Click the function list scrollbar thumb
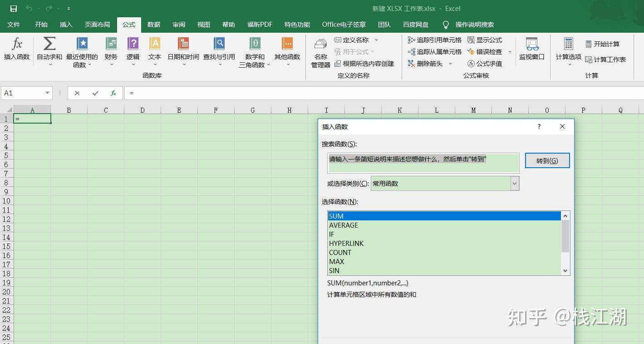This screenshot has width=644, height=344. click(565, 236)
